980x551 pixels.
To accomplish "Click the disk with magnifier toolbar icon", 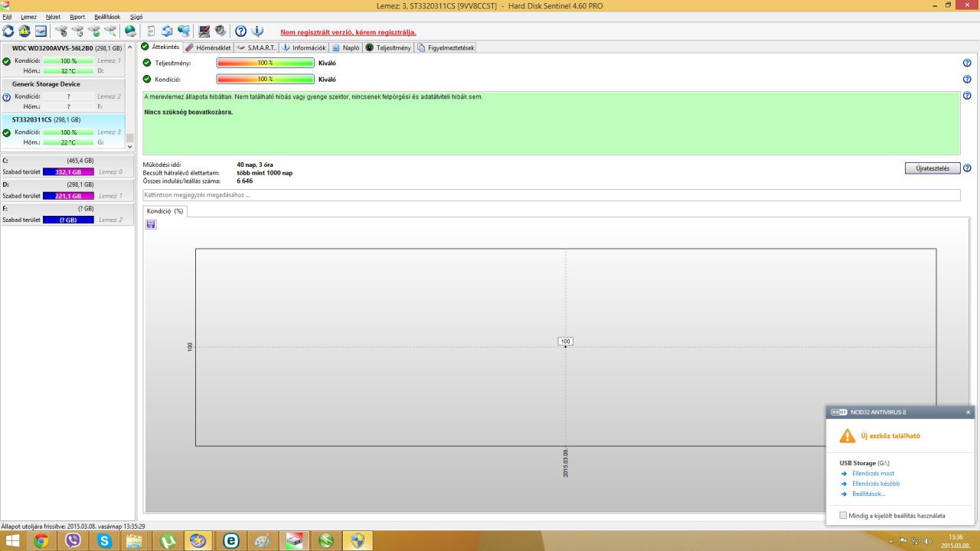I will click(110, 31).
